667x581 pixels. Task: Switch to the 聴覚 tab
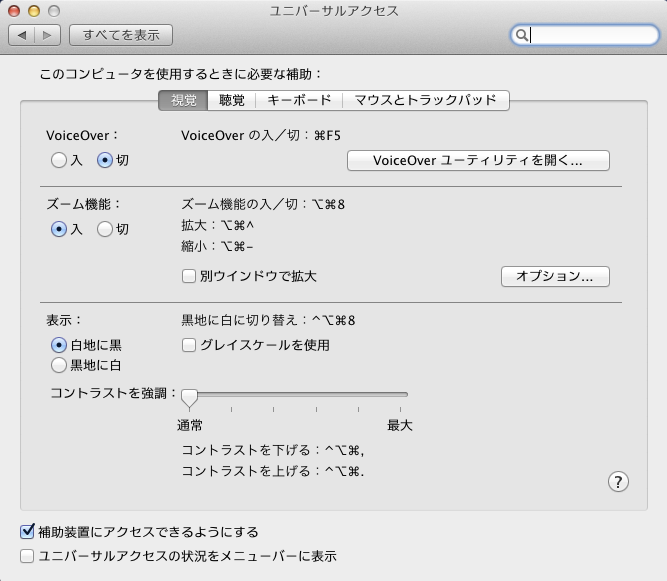coord(231,100)
